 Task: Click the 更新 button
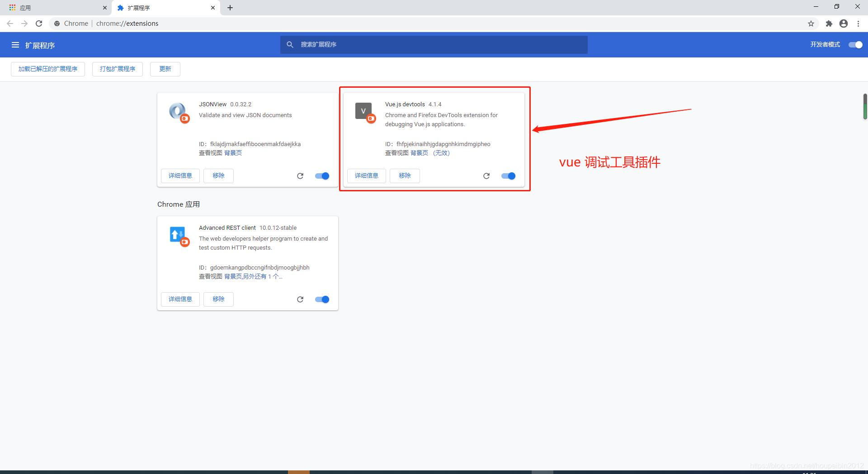165,69
